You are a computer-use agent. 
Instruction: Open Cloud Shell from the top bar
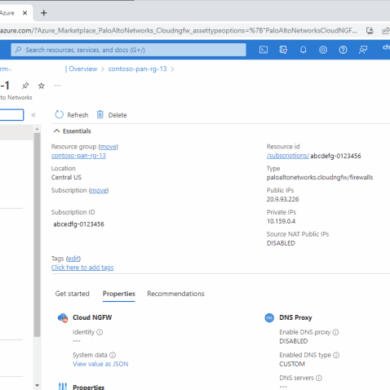click(263, 50)
